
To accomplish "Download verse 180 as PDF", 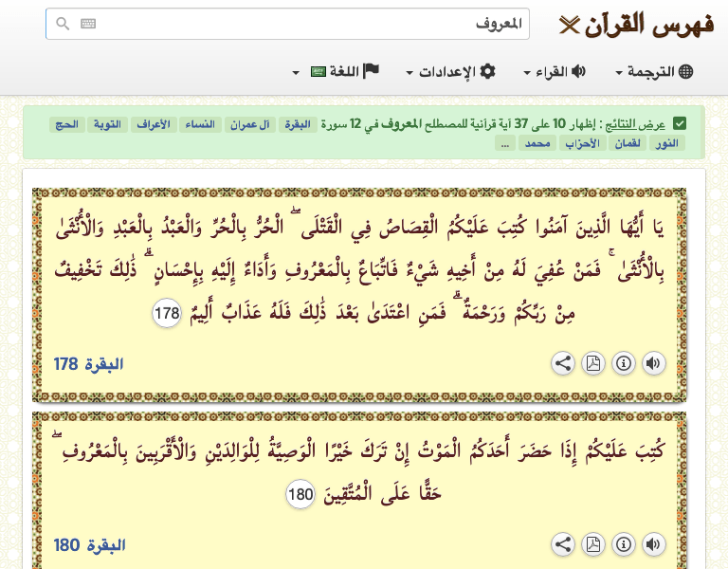I will (592, 544).
